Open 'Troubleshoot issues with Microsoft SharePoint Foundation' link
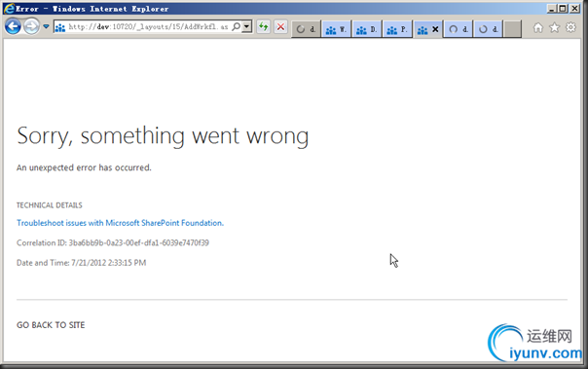 tap(120, 223)
